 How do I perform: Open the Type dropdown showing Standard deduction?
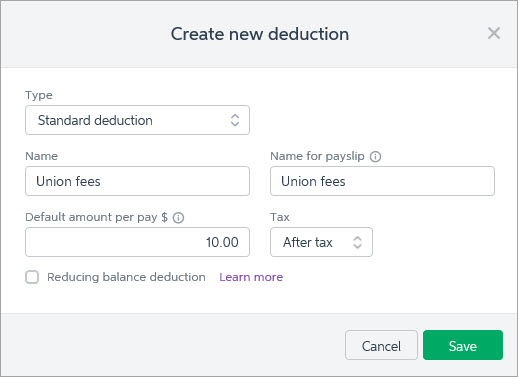[x=137, y=120]
